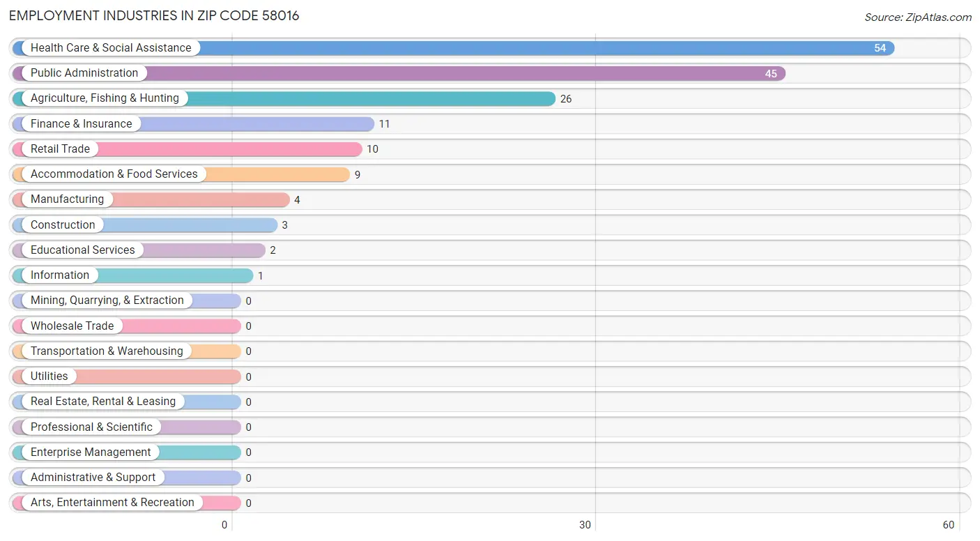980x541 pixels.
Task: Click the value 10 next to Retail Trade bar
Action: tap(372, 149)
